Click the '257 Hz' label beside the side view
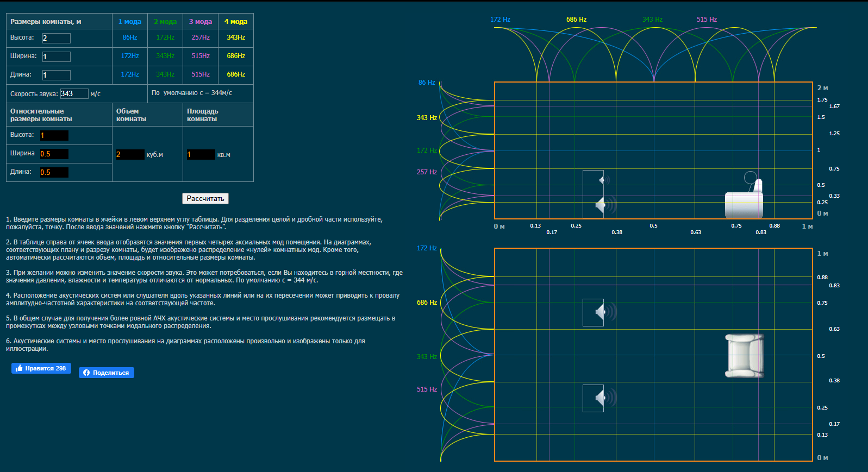Image resolution: width=868 pixels, height=472 pixels. 427,172
